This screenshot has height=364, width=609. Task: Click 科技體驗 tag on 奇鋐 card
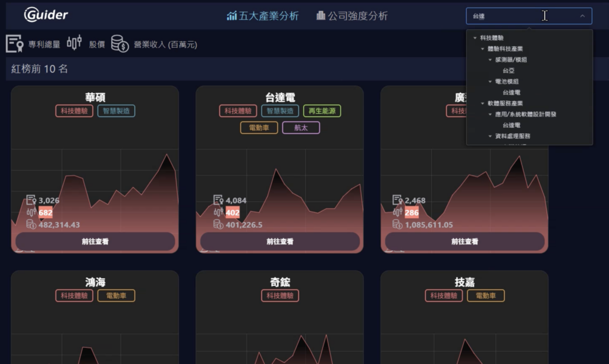tap(280, 295)
